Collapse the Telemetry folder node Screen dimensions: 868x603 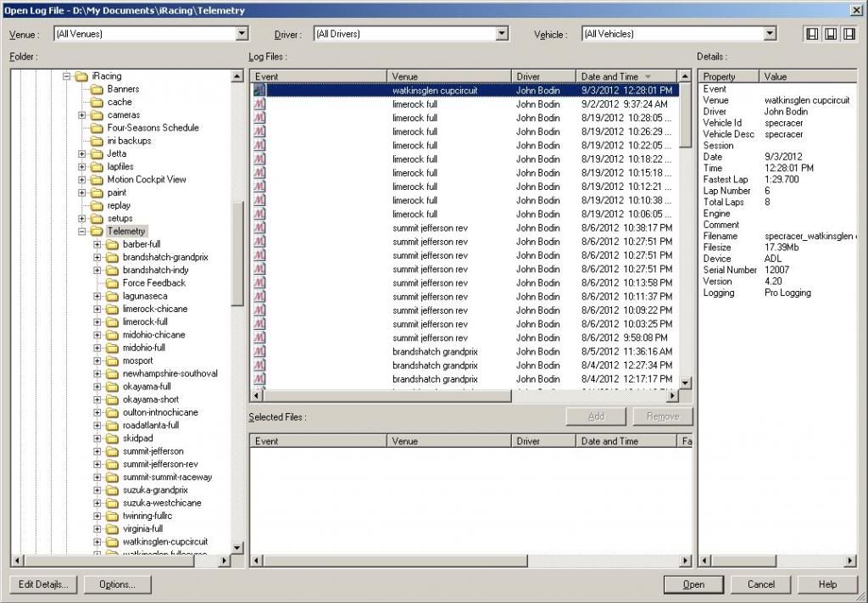[x=82, y=231]
